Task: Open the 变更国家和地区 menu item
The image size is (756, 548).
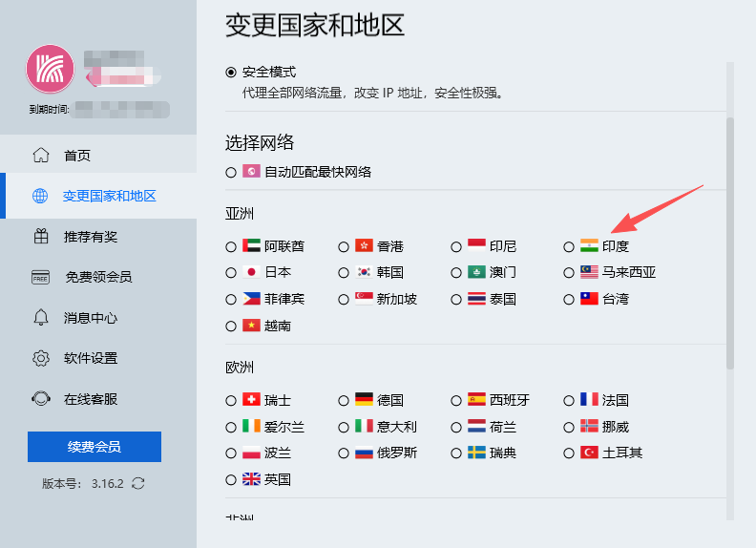Action: click(109, 197)
